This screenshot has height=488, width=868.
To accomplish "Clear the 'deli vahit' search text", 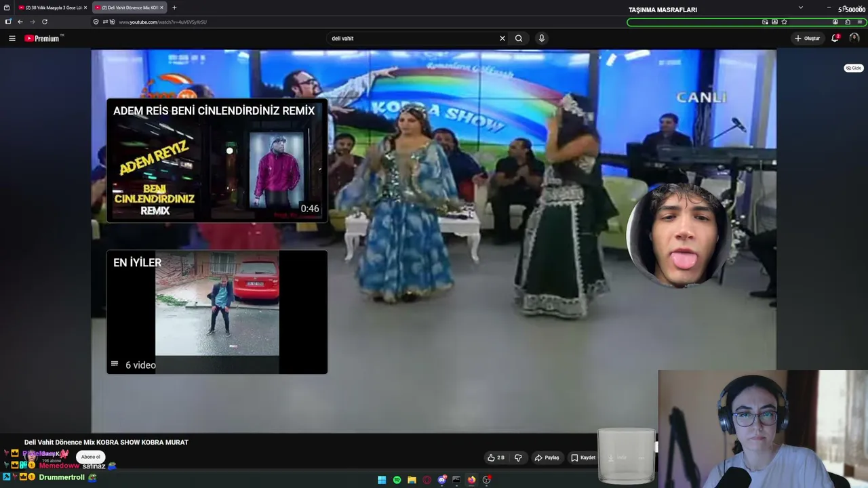I will (502, 39).
